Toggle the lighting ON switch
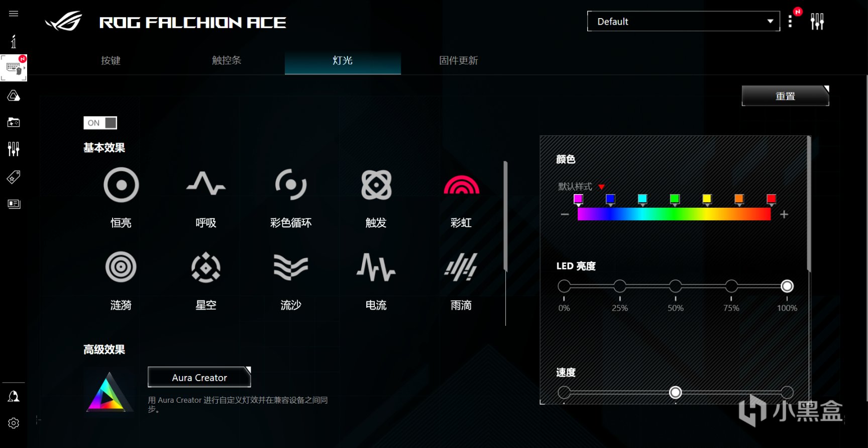 click(x=100, y=123)
